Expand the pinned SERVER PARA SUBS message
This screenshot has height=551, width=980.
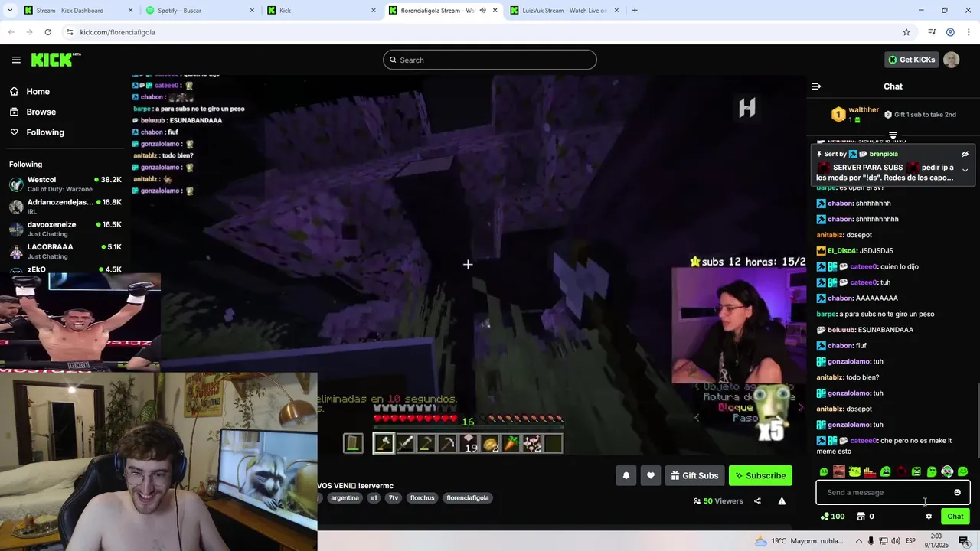pyautogui.click(x=965, y=170)
